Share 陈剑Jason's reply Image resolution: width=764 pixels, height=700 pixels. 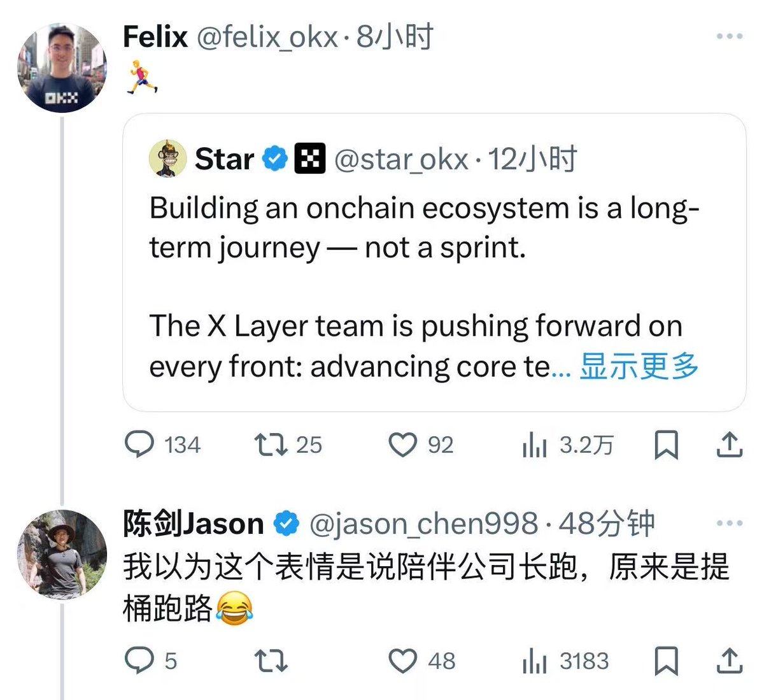pos(730,661)
